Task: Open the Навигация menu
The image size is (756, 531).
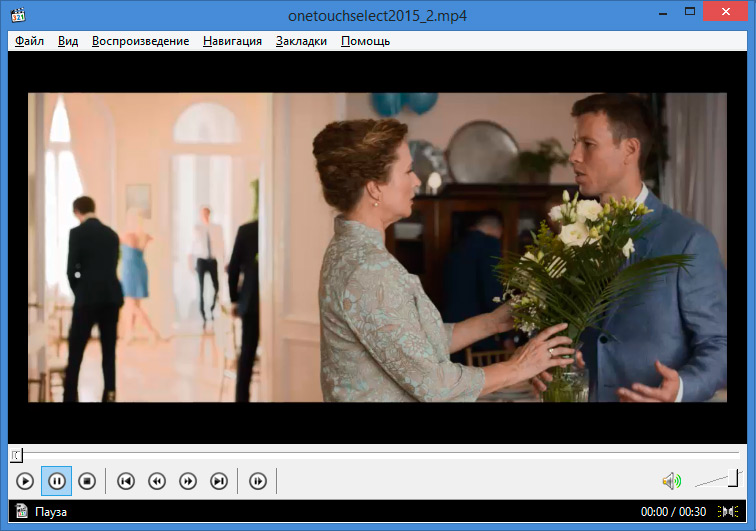Action: [x=232, y=41]
